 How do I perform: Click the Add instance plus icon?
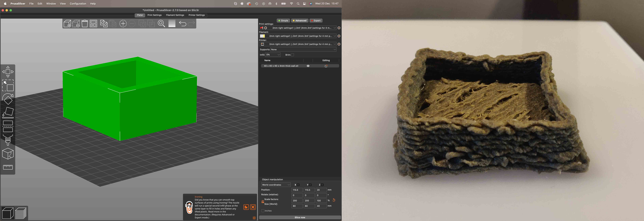(x=123, y=24)
